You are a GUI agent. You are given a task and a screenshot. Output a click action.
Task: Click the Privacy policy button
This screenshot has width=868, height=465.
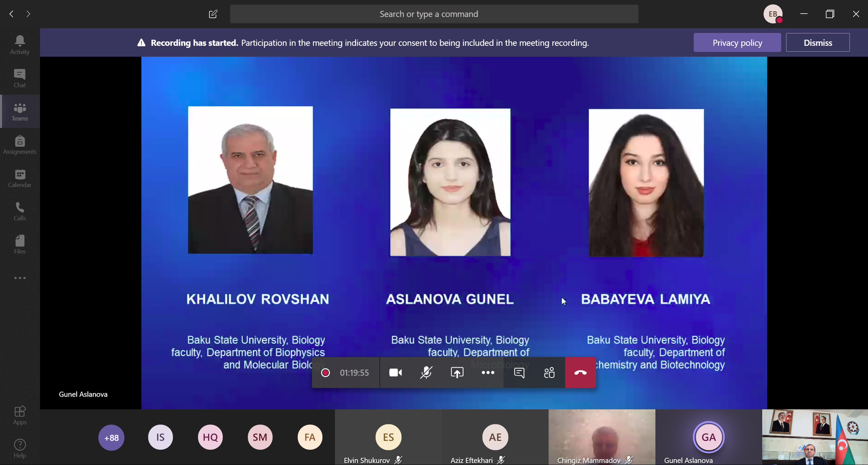pos(737,43)
